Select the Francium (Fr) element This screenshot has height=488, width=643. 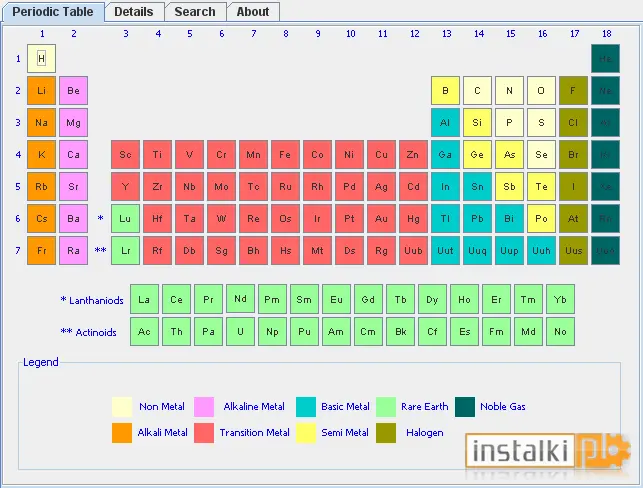(41, 251)
